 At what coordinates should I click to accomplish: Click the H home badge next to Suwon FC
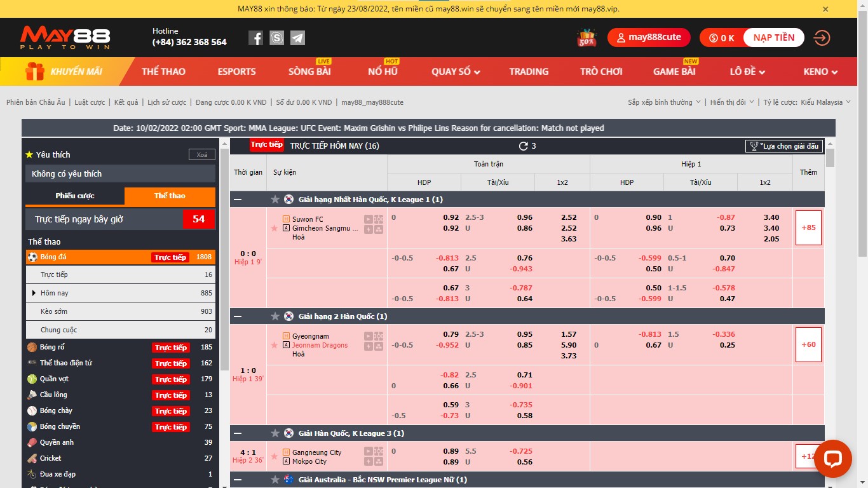coord(286,219)
